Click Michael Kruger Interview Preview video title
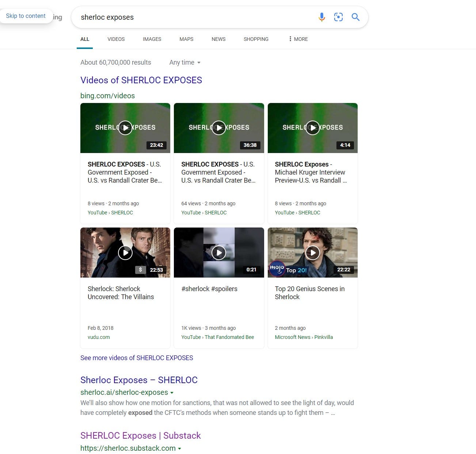 click(x=311, y=172)
